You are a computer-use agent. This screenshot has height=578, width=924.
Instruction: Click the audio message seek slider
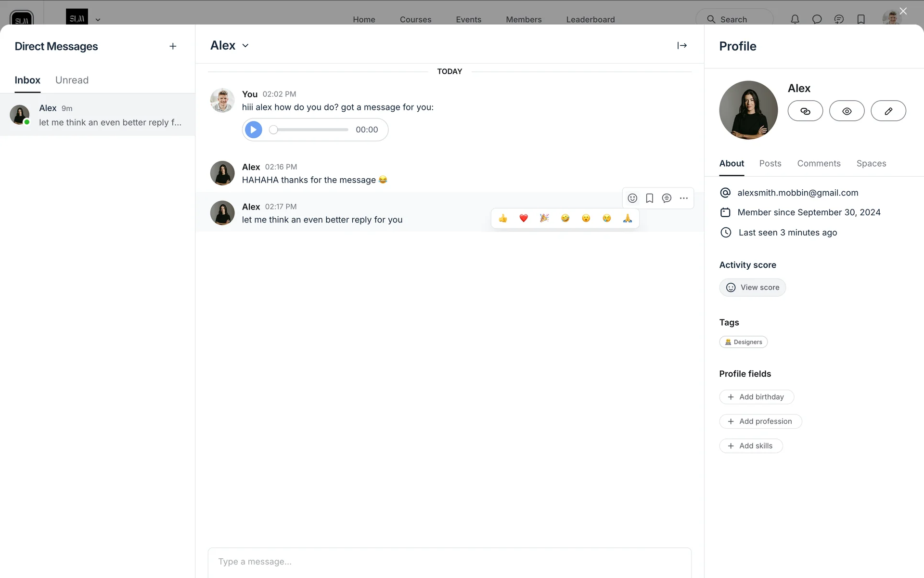point(310,130)
